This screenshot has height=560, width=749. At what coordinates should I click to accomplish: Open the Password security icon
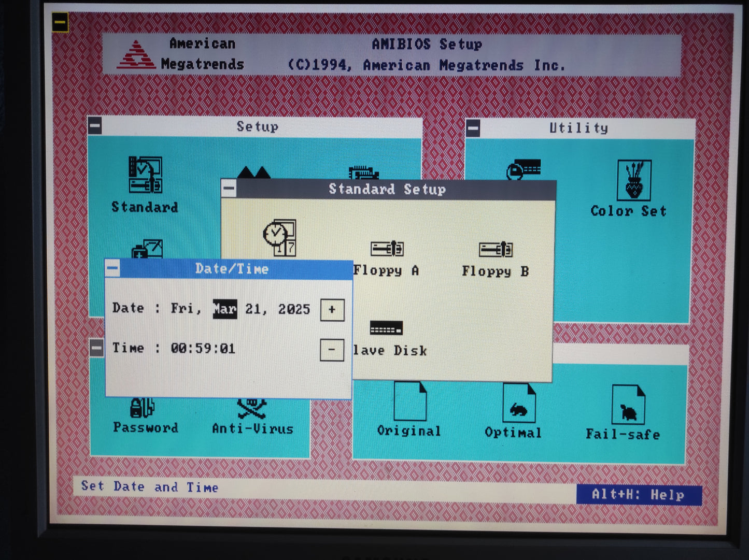click(143, 409)
